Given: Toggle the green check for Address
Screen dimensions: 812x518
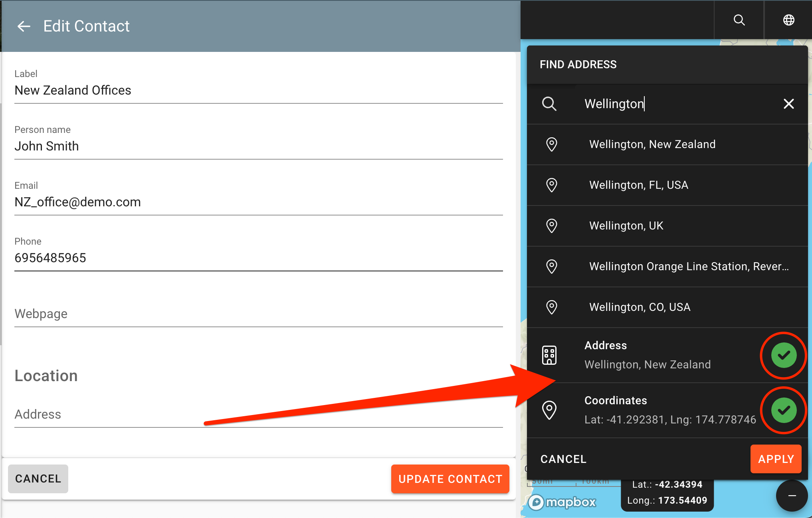Looking at the screenshot, I should coord(784,355).
